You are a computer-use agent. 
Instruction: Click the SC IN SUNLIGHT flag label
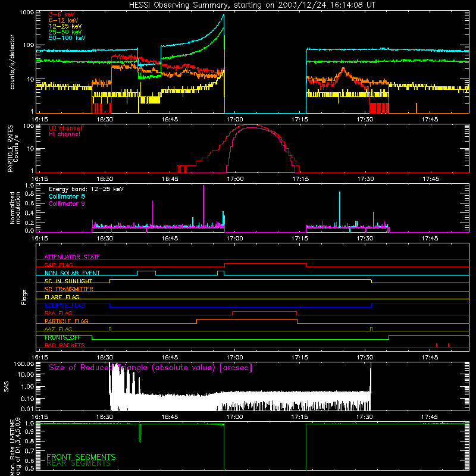point(68,281)
